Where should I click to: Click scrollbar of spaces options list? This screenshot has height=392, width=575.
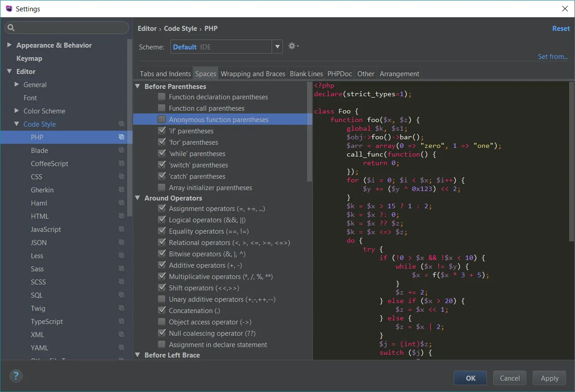(310, 132)
